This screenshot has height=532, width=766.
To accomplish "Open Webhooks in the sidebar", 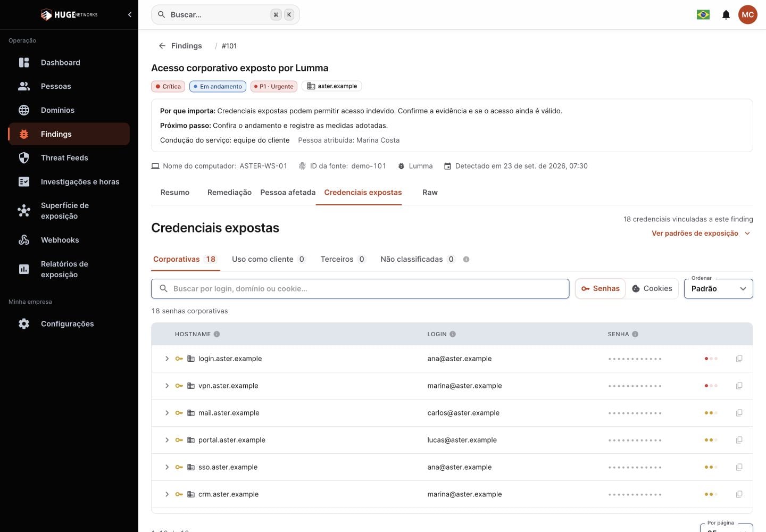I will (69, 240).
